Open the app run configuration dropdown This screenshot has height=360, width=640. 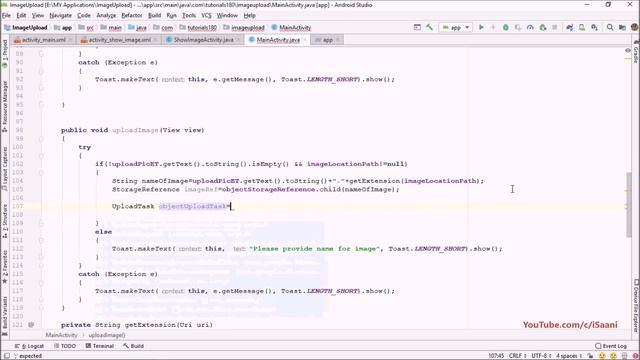[x=456, y=27]
